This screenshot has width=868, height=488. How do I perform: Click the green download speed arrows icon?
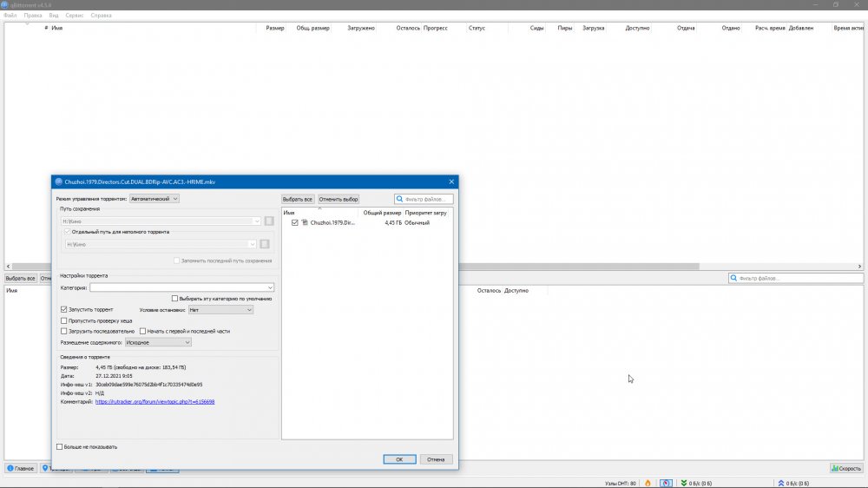click(683, 483)
